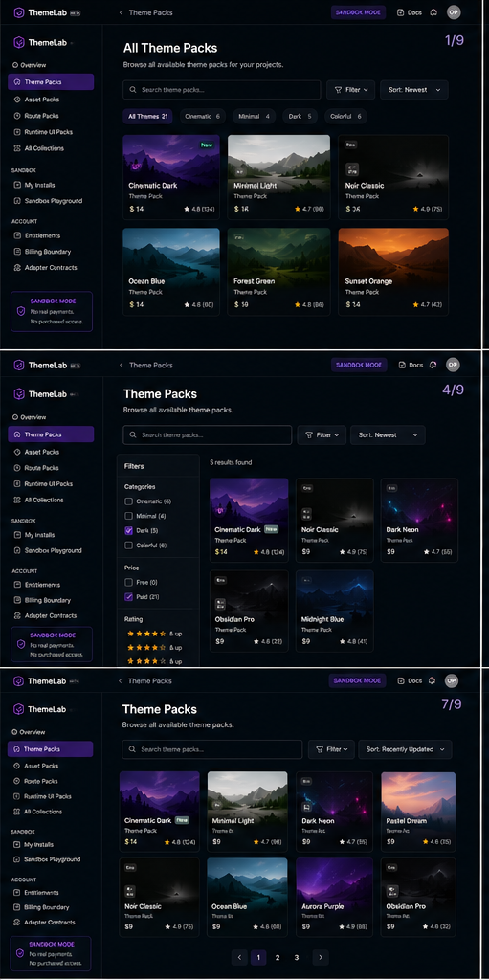Focus the search theme packs field in the paginated screen
The width and height of the screenshot is (489, 980).
[x=212, y=749]
